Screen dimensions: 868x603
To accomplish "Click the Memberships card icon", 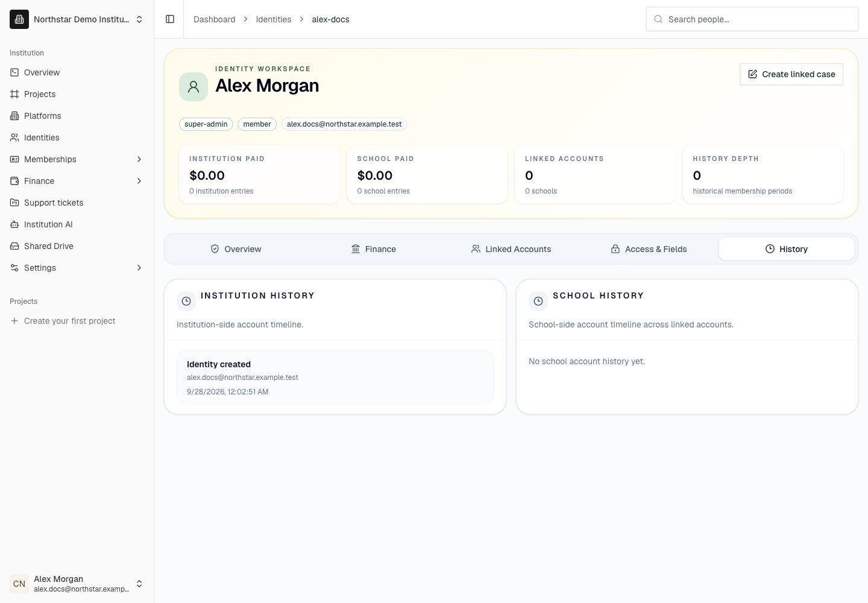I will click(14, 159).
